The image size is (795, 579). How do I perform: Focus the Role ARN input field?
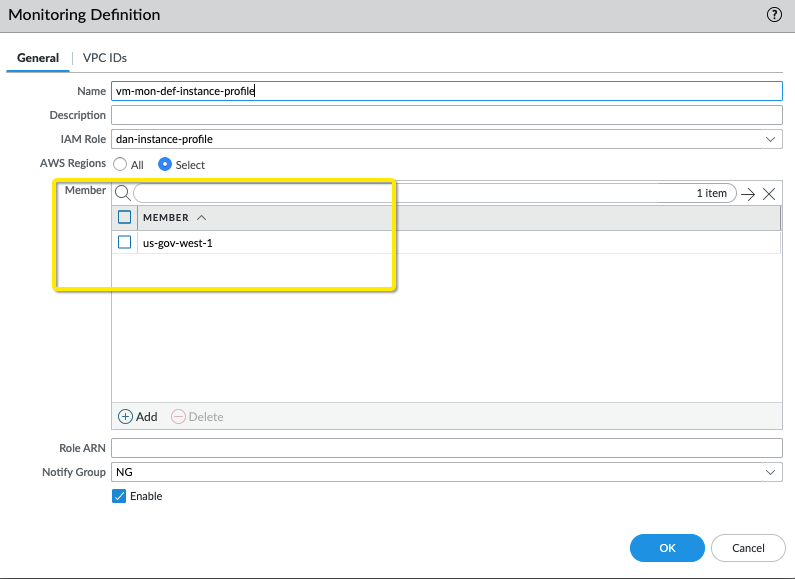pos(446,447)
